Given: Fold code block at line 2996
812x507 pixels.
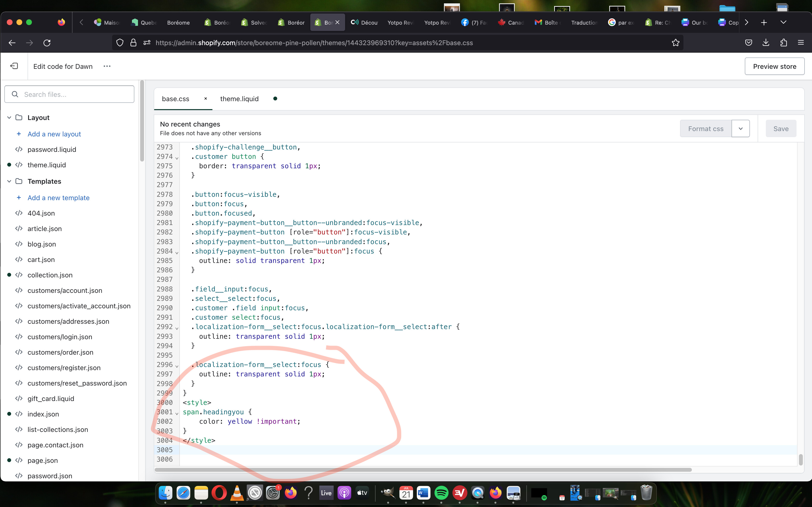Looking at the screenshot, I should (177, 366).
